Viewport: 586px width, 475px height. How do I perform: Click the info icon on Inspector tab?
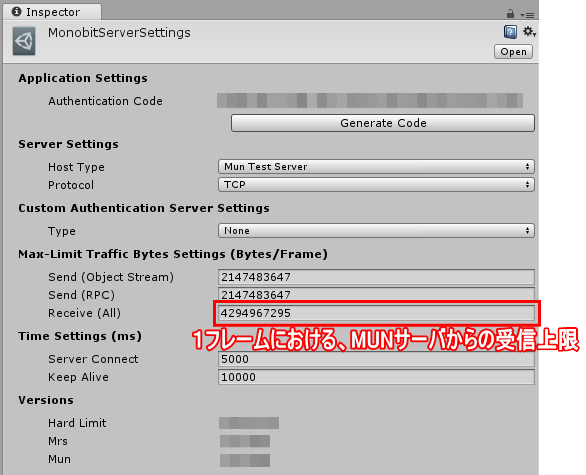click(16, 12)
